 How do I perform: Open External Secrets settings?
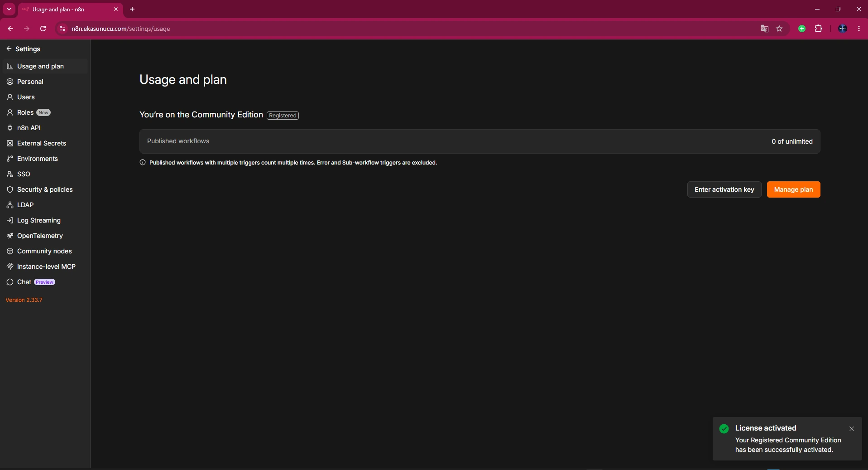(x=44, y=143)
